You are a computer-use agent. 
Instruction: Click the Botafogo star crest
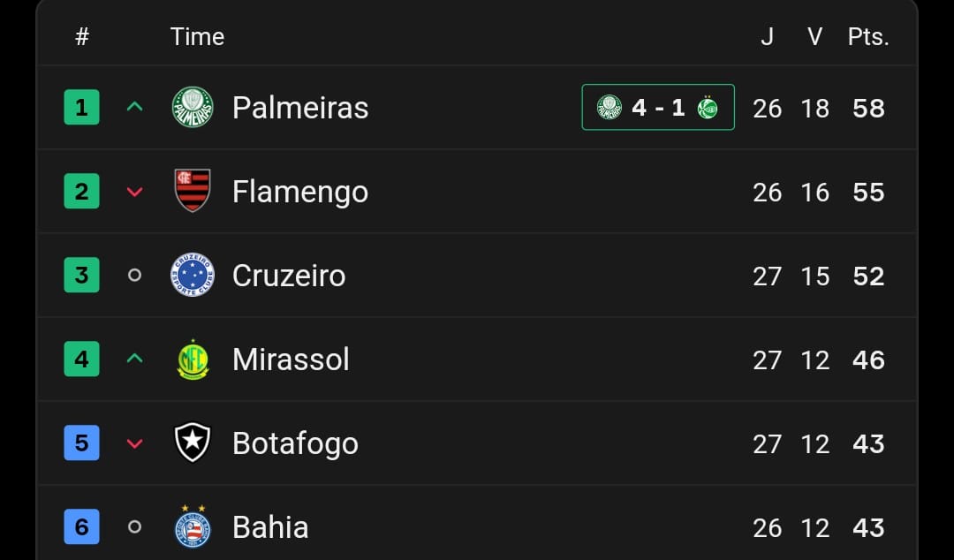193,443
